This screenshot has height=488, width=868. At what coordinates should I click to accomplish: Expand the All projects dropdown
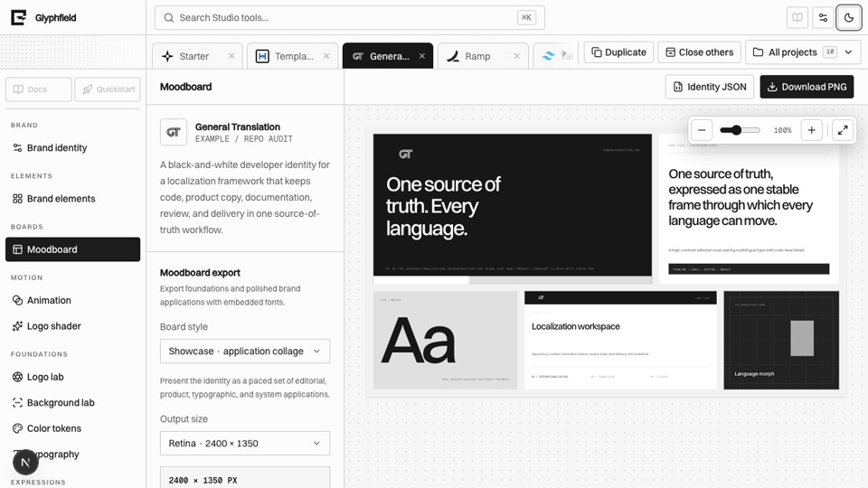tap(803, 52)
